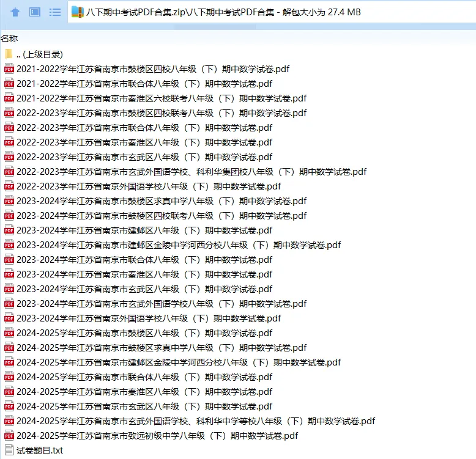
Task: Select 2023-2024 鼓楼区求真中学 试卷 pdf
Action: click(156, 201)
